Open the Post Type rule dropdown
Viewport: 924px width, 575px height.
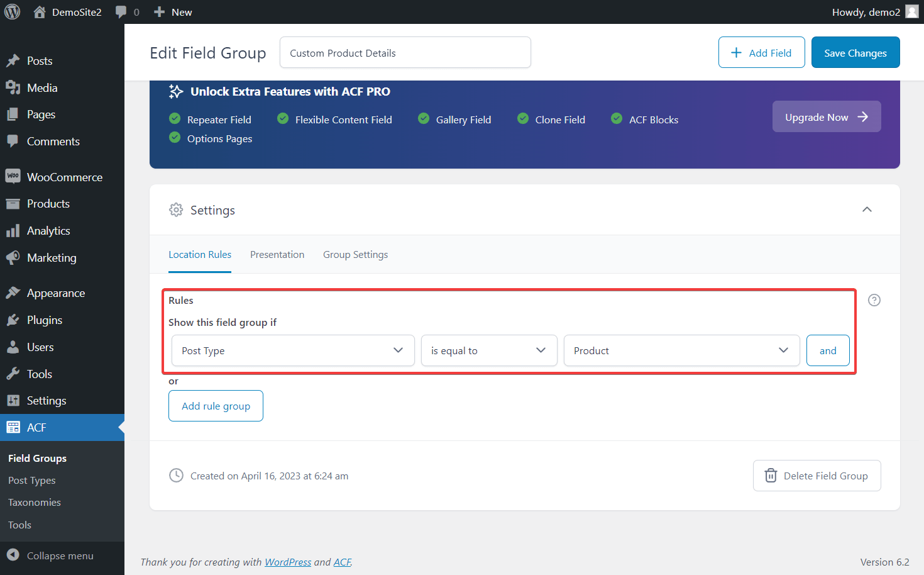coord(293,350)
